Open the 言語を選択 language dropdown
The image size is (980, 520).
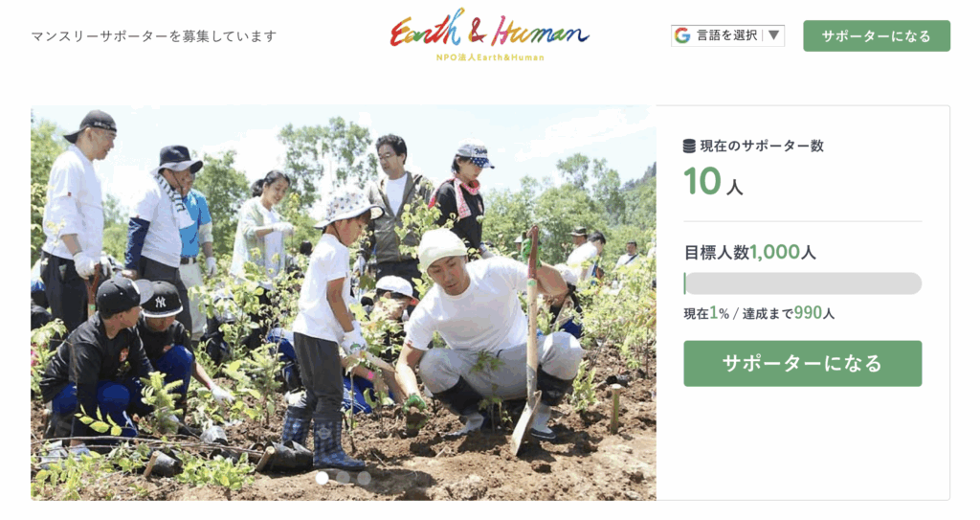tap(727, 35)
